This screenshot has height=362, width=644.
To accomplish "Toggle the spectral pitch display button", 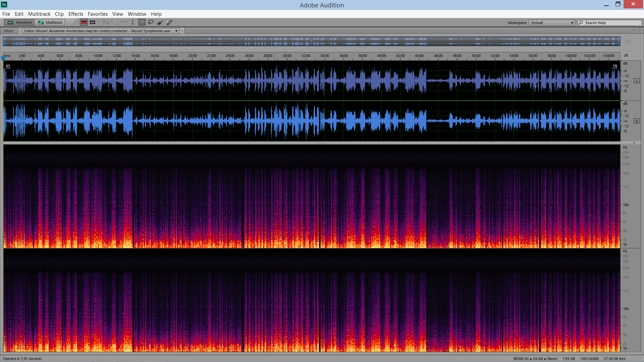I will click(x=93, y=22).
